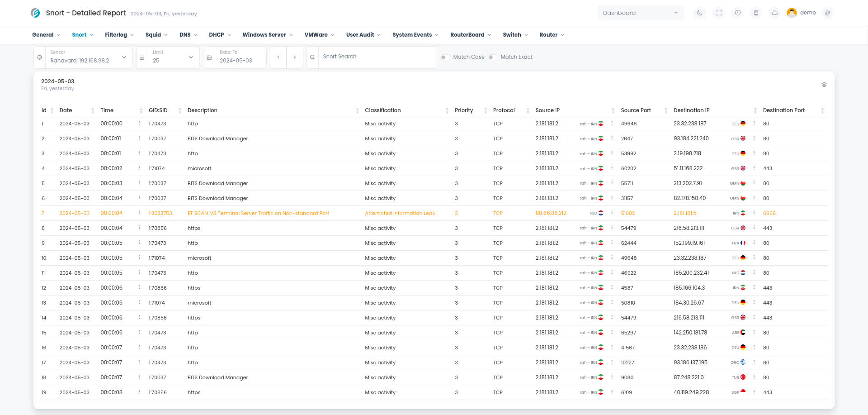Sort by the Destination Port column
The height and width of the screenshot is (415, 868).
[x=793, y=110]
